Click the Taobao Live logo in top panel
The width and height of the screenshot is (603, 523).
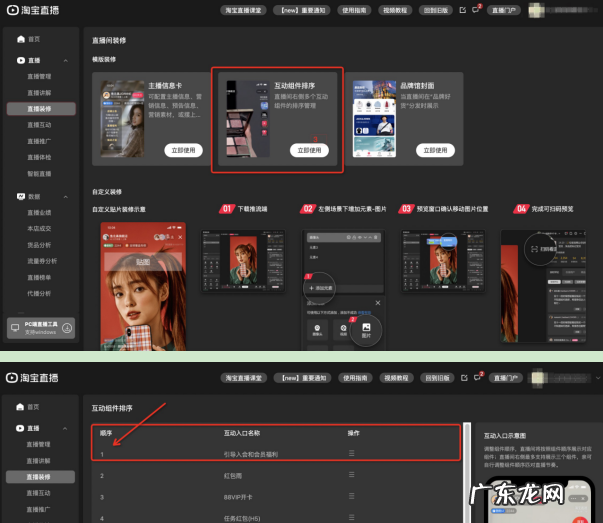(x=32, y=10)
